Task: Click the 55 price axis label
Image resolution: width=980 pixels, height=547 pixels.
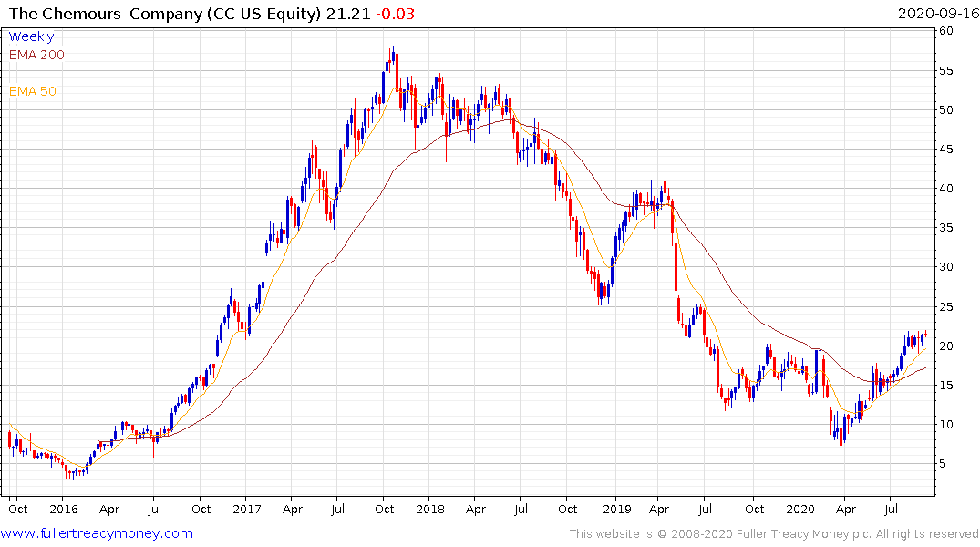Action: (x=945, y=70)
